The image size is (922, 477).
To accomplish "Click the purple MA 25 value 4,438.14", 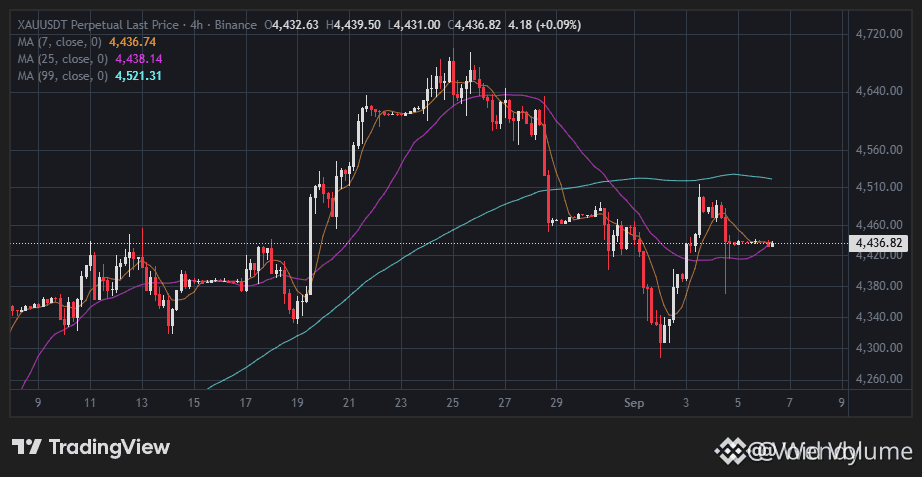I will (x=139, y=59).
